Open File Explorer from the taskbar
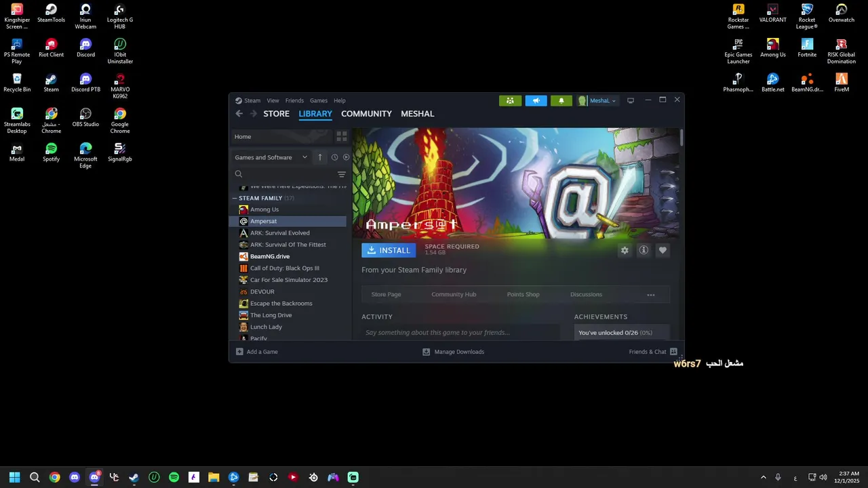Image resolution: width=868 pixels, height=488 pixels. pyautogui.click(x=214, y=477)
